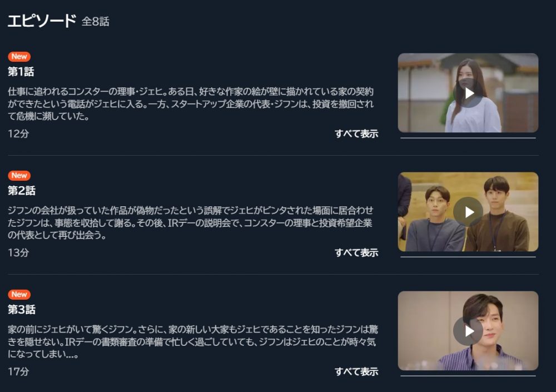
Task: Click the New badge above 第3話
Action: (x=19, y=294)
